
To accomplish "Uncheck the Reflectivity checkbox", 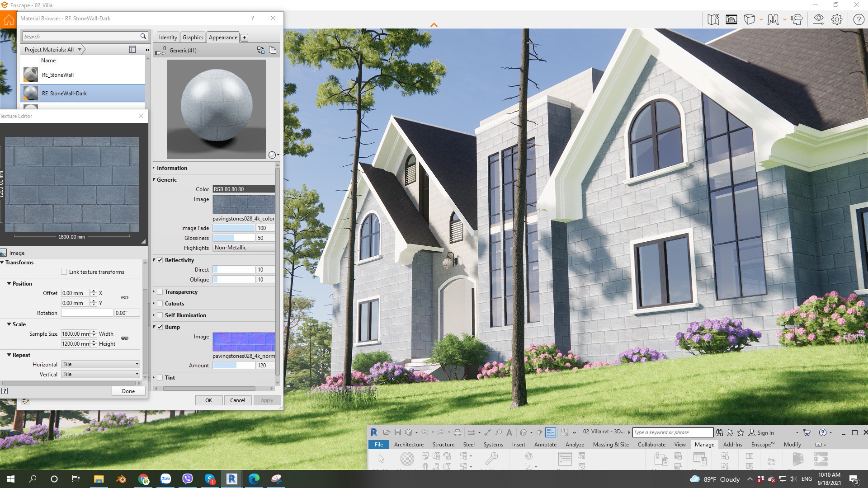I will (160, 260).
